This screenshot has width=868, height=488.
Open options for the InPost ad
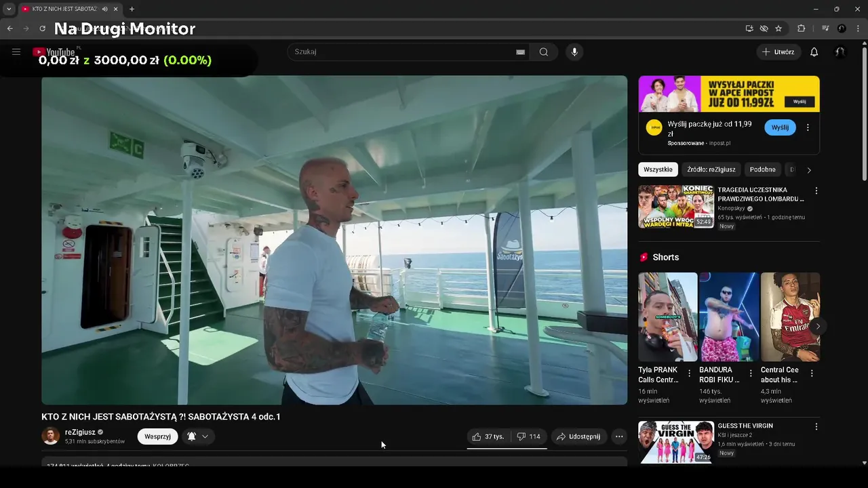point(808,127)
